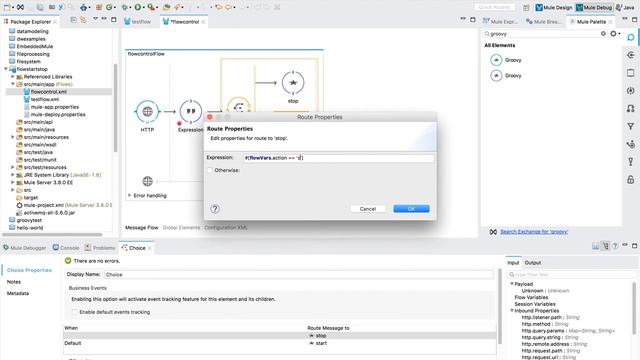Maximize the editor area
This screenshot has height=360, width=640.
(x=473, y=19)
